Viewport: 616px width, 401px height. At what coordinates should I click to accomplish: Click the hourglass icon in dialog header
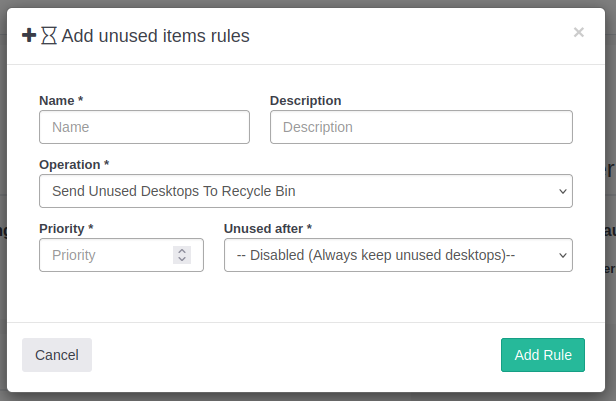click(49, 36)
